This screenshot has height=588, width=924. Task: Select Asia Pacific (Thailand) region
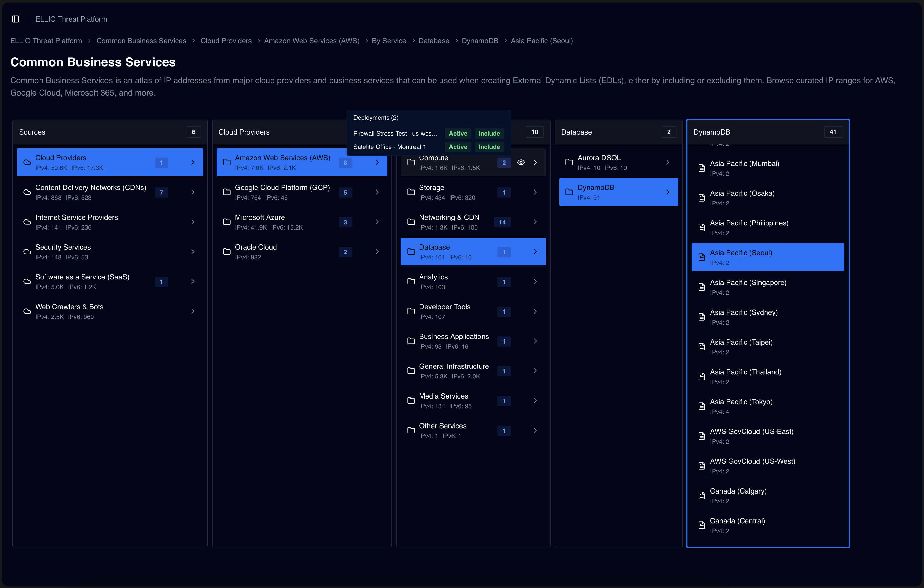coord(768,376)
